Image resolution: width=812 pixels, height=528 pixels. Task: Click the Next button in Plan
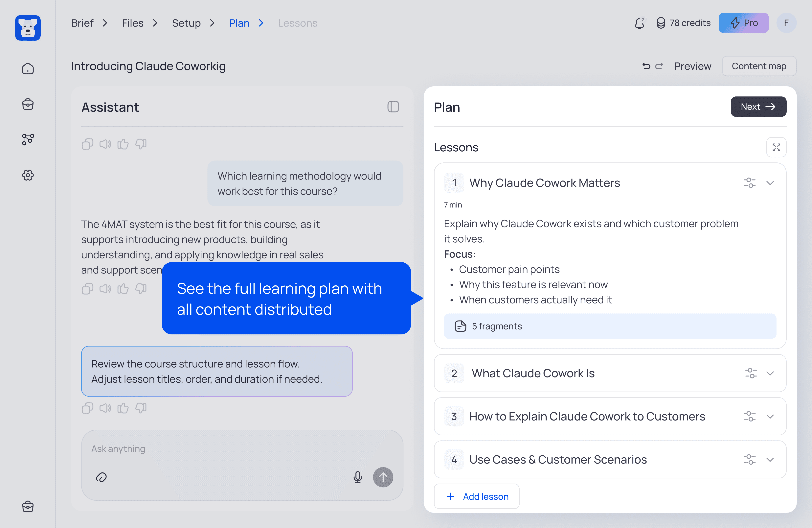(758, 107)
